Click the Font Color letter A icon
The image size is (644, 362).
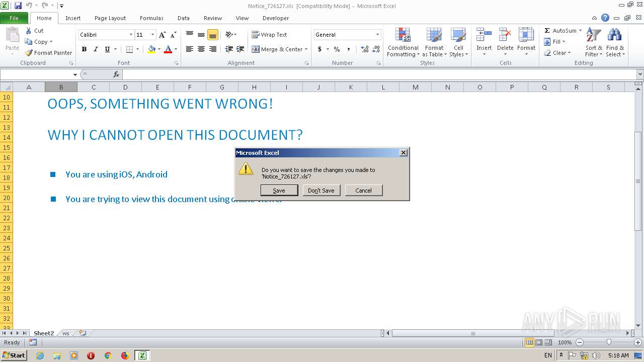click(x=168, y=49)
